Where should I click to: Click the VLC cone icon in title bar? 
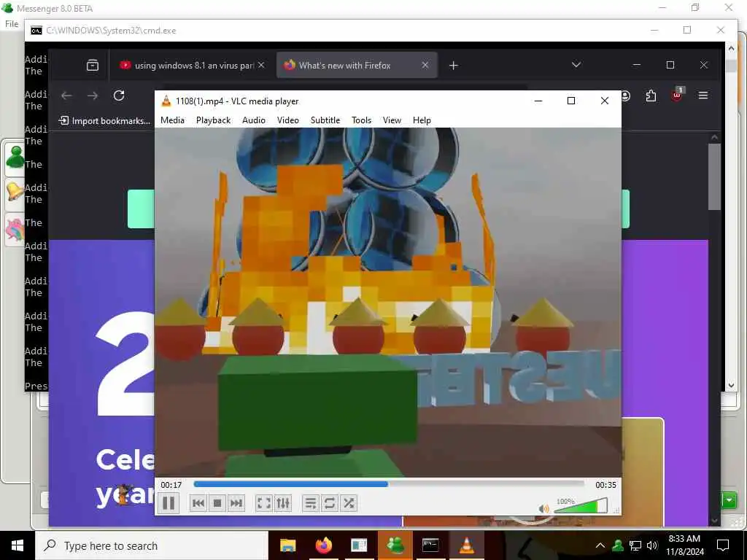click(166, 101)
